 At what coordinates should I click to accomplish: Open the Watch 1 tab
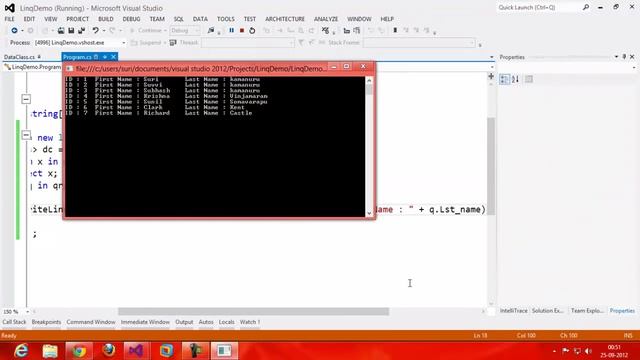250,322
